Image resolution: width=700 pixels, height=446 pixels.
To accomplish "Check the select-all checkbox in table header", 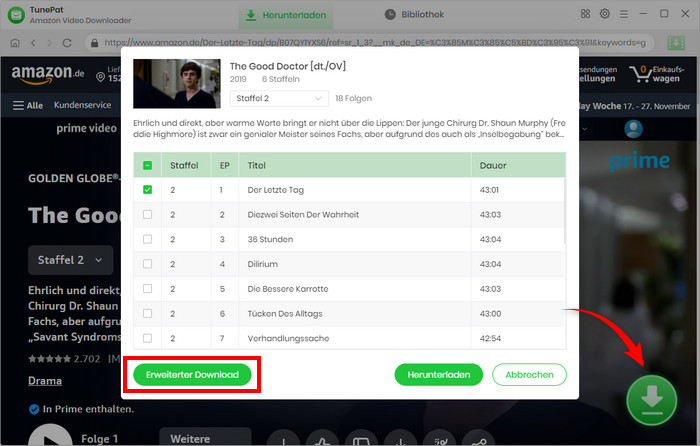I will tap(148, 165).
